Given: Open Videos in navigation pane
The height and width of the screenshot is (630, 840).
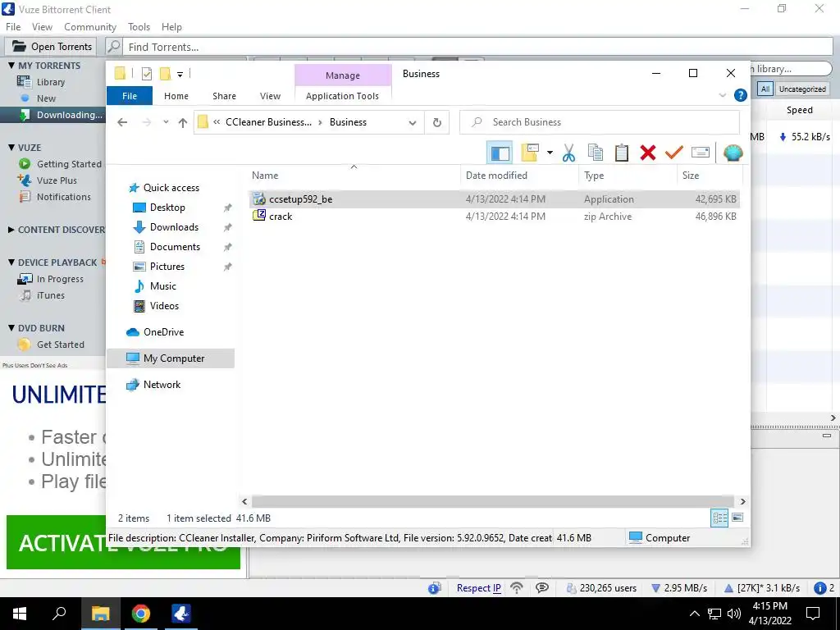Looking at the screenshot, I should click(x=164, y=306).
